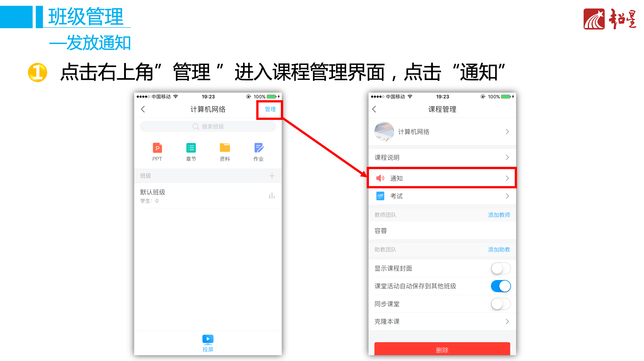Expand 课程说明 row chevron

point(507,157)
